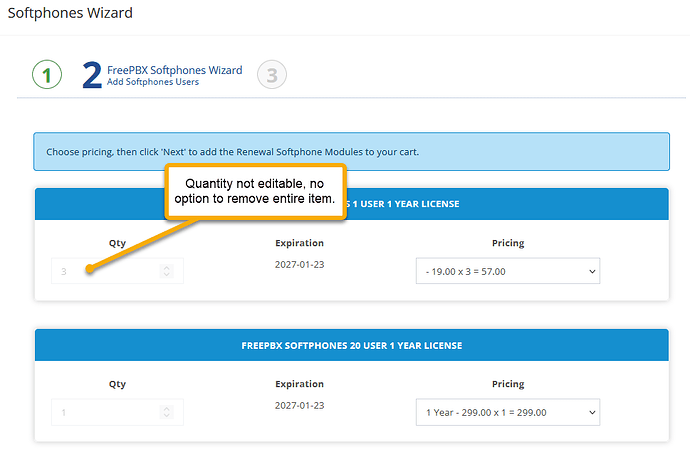
Task: Decrease quantity with 20 User Qty down arrow
Action: point(166,415)
